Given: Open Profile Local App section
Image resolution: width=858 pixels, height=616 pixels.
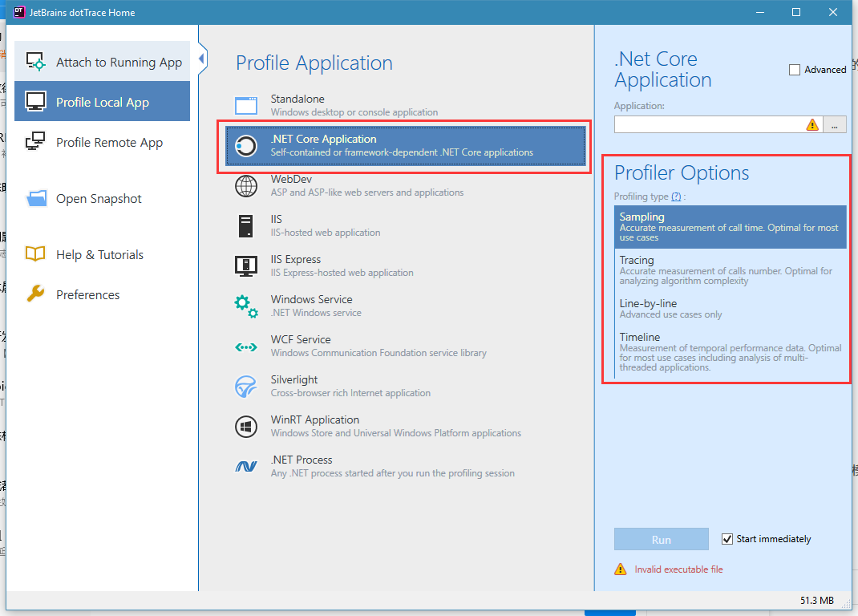Looking at the screenshot, I should click(103, 101).
